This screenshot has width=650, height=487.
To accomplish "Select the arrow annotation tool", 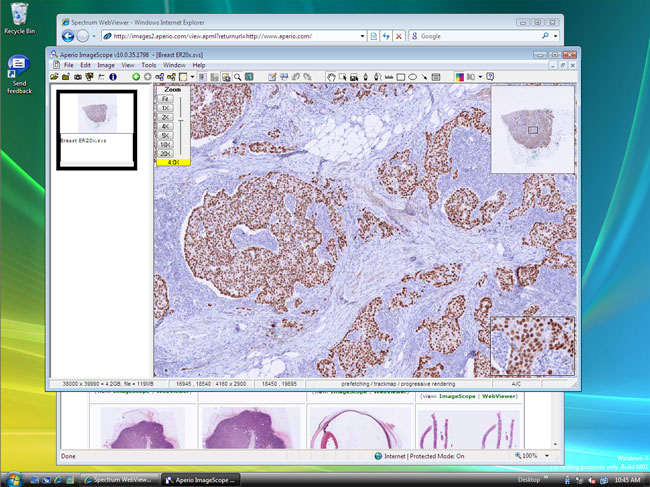I will 424,77.
